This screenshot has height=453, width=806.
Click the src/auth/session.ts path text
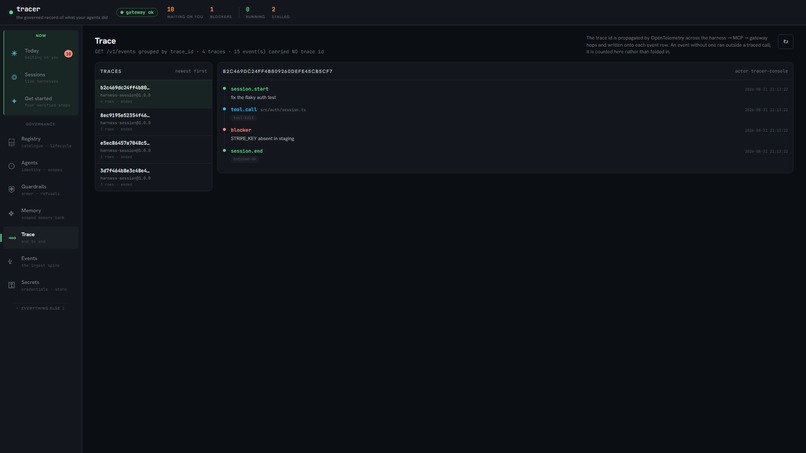point(283,110)
